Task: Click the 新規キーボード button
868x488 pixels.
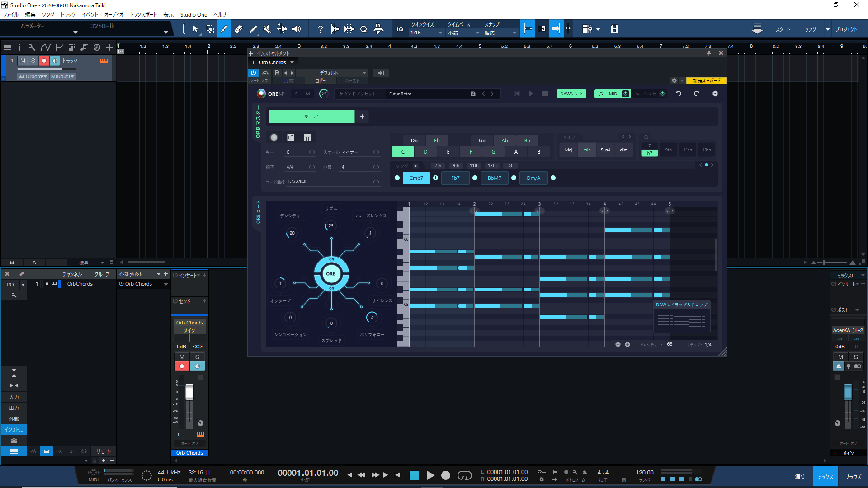Action: pos(707,80)
